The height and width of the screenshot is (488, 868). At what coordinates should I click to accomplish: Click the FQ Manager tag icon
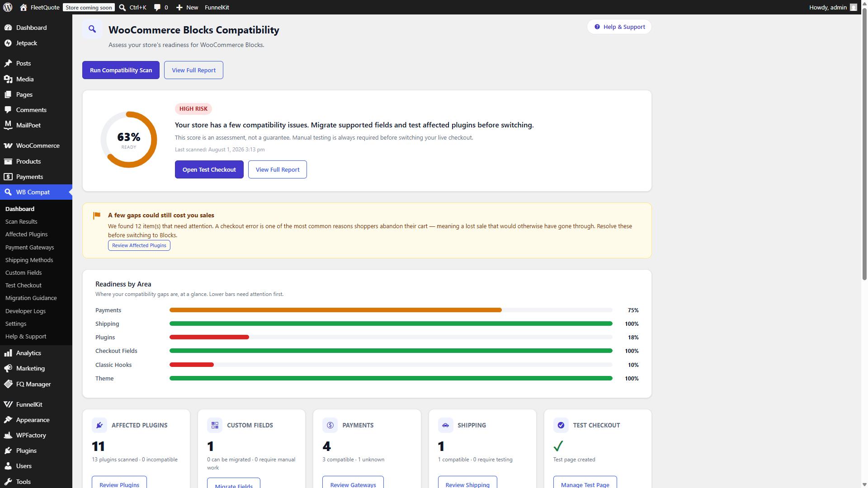pyautogui.click(x=8, y=384)
